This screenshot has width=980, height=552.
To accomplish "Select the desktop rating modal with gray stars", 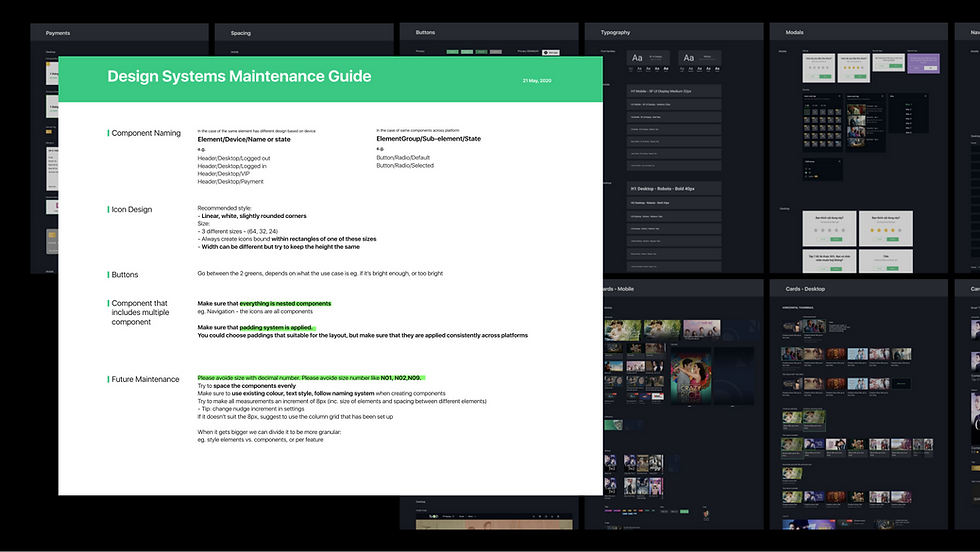I will (829, 228).
